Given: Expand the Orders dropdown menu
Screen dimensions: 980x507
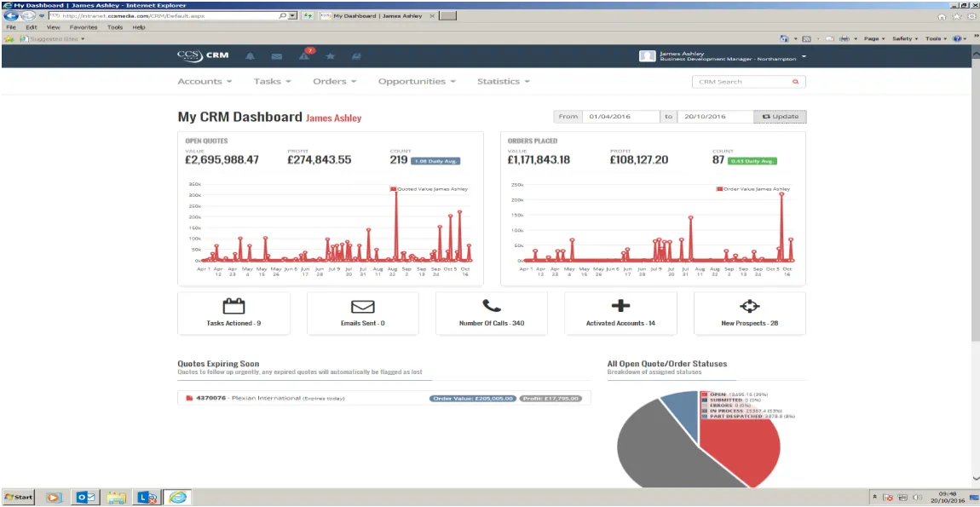Looking at the screenshot, I should pos(335,81).
